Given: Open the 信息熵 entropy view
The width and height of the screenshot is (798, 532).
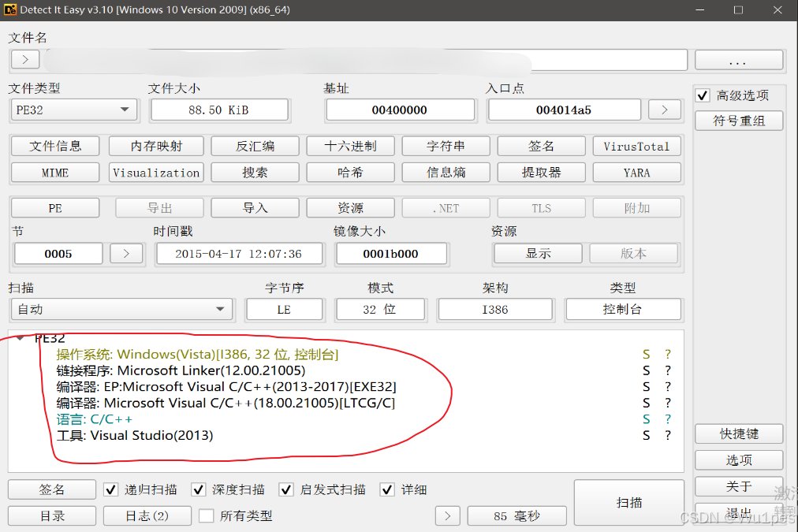Looking at the screenshot, I should (x=446, y=173).
